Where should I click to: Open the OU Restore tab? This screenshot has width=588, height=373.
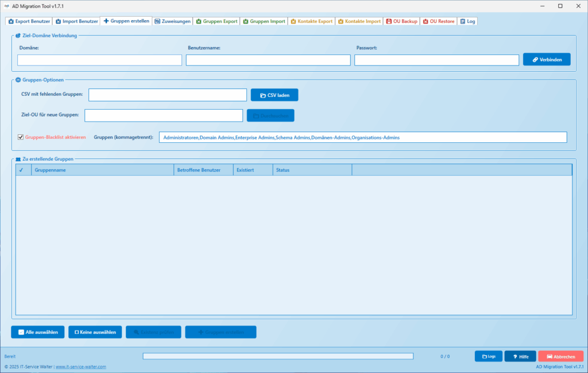pos(438,21)
